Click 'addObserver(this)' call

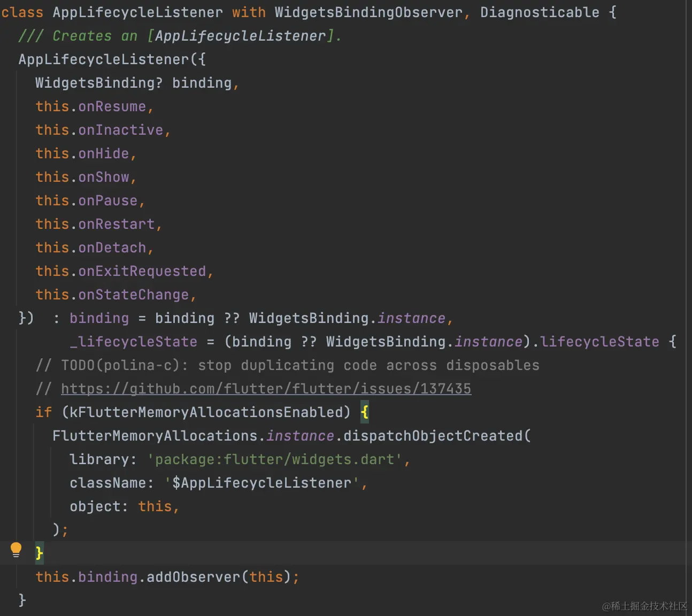pyautogui.click(x=219, y=577)
